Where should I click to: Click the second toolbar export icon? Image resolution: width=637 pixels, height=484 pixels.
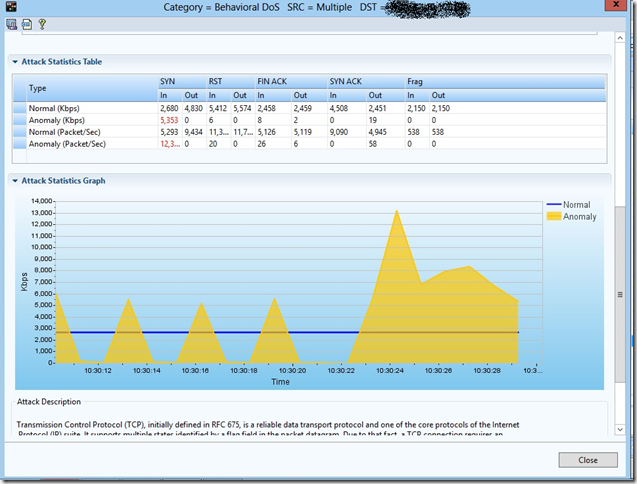[27, 24]
